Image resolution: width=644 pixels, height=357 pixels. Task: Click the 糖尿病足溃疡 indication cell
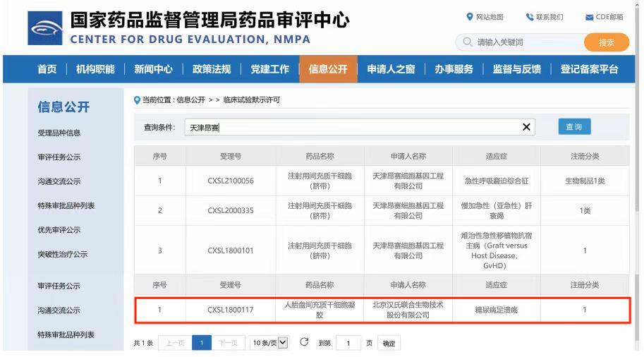coord(496,310)
